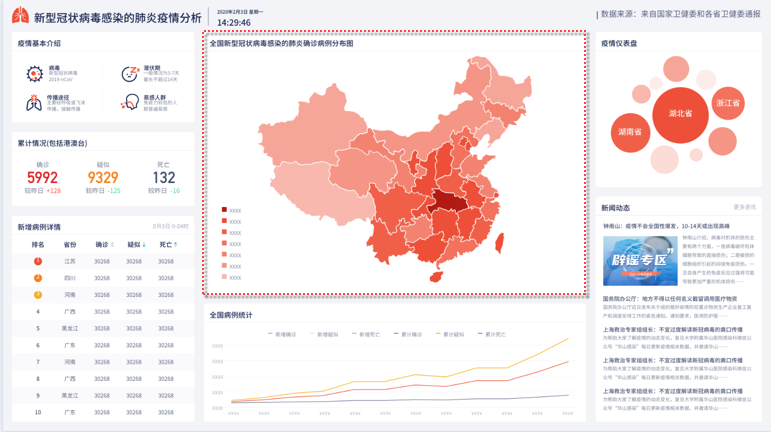The image size is (771, 432).
Task: Click the 新增病例详情 panel title
Action: pos(39,227)
